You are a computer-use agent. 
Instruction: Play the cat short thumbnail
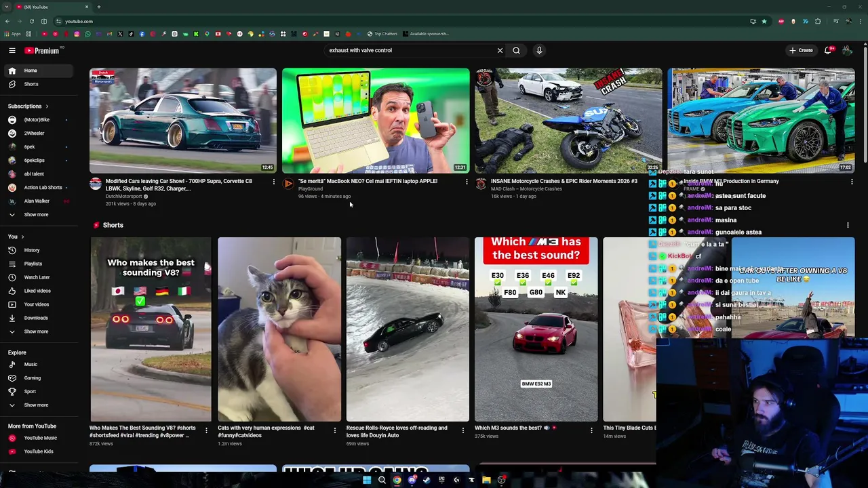279,329
